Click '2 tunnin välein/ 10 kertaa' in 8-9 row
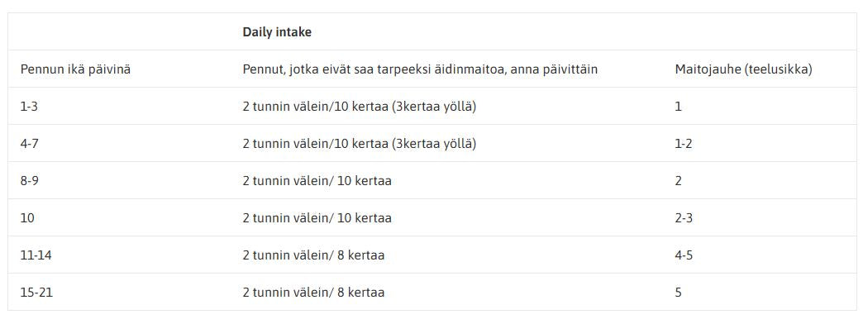This screenshot has width=868, height=324. 317,180
